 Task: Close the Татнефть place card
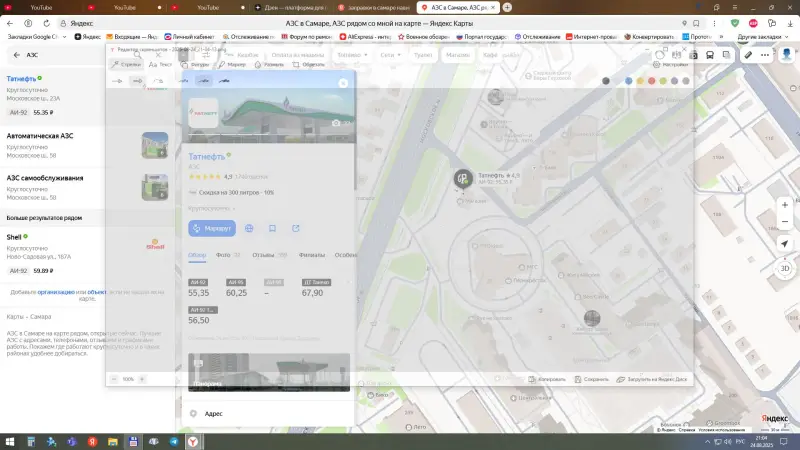pos(343,83)
